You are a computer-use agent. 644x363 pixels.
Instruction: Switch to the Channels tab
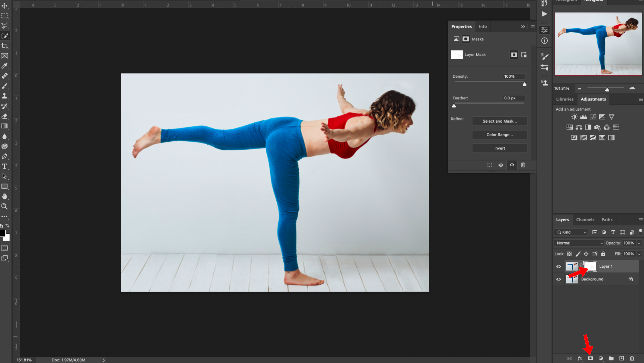pyautogui.click(x=585, y=219)
